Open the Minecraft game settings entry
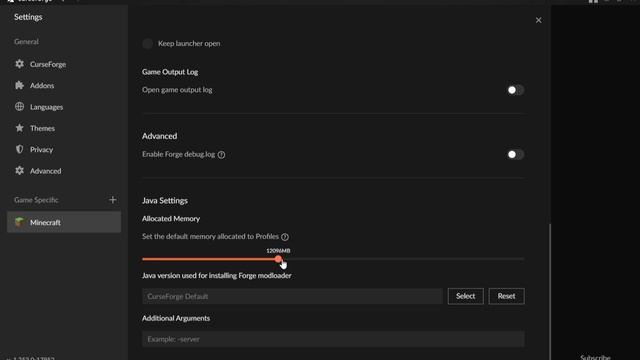The image size is (640, 360). (x=64, y=222)
